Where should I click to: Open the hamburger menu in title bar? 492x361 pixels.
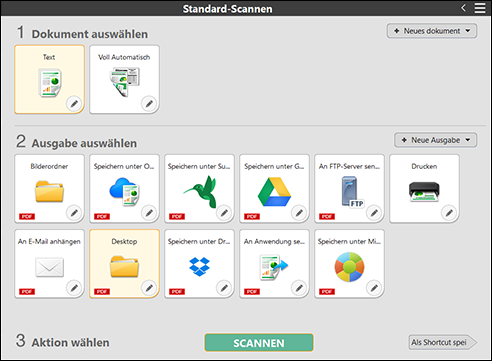(x=480, y=8)
